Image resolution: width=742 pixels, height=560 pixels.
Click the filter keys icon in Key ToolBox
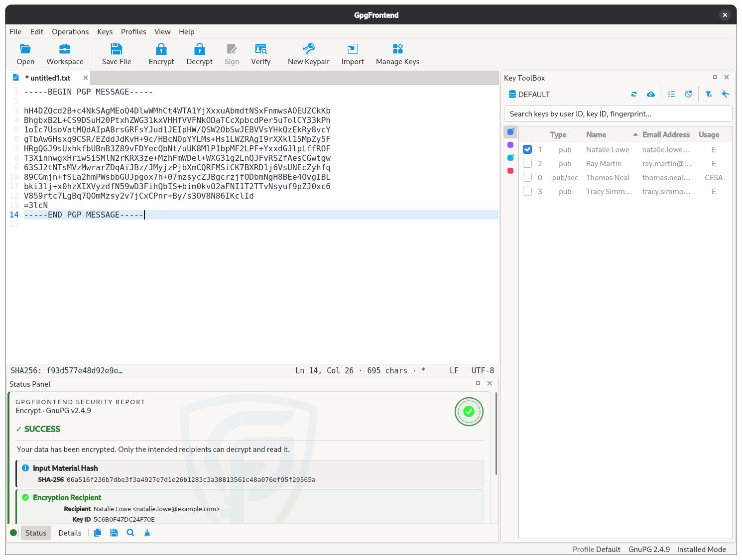[x=709, y=94]
